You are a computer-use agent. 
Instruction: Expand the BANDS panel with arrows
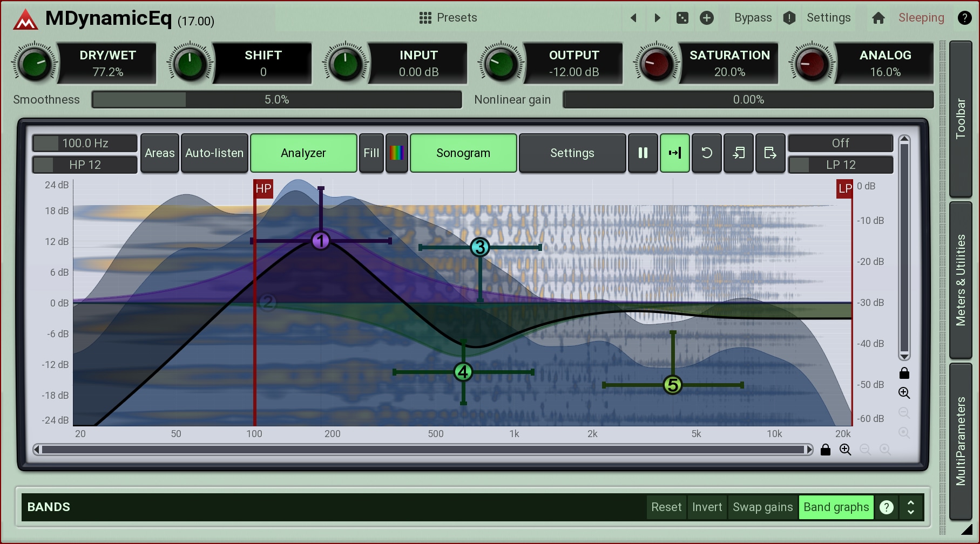[x=911, y=507]
